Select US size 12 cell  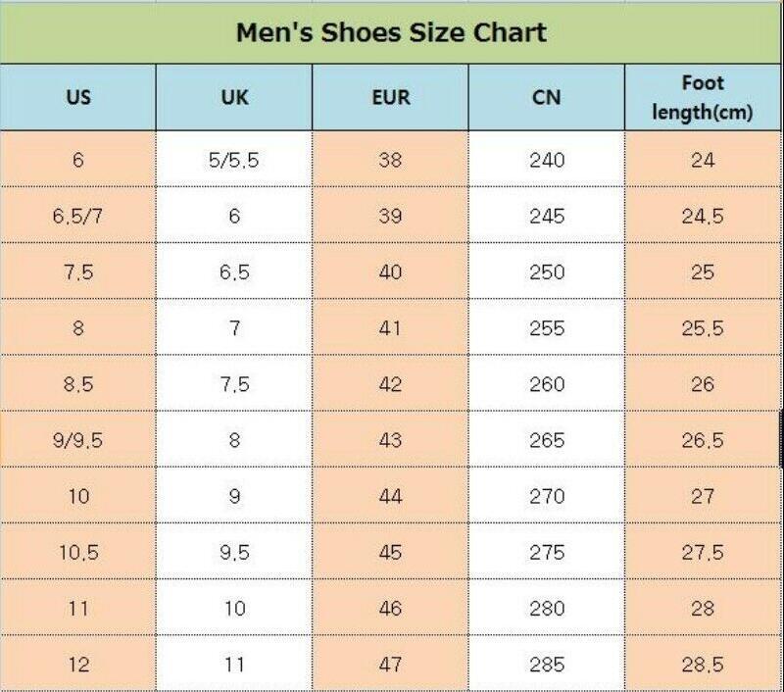point(78,665)
